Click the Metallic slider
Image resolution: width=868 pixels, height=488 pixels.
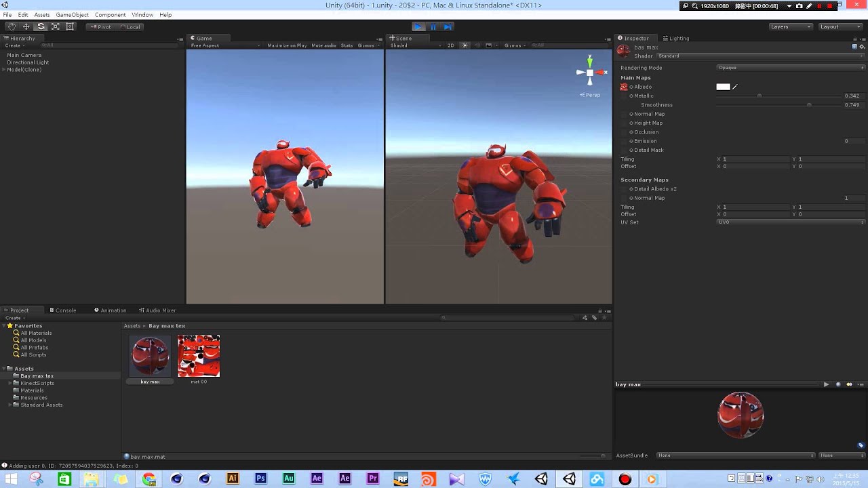click(x=779, y=96)
